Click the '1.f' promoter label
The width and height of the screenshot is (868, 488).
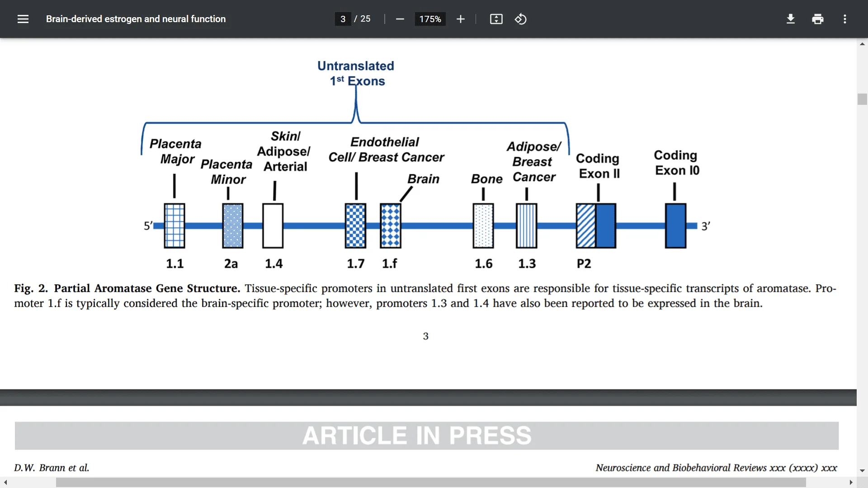coord(390,263)
